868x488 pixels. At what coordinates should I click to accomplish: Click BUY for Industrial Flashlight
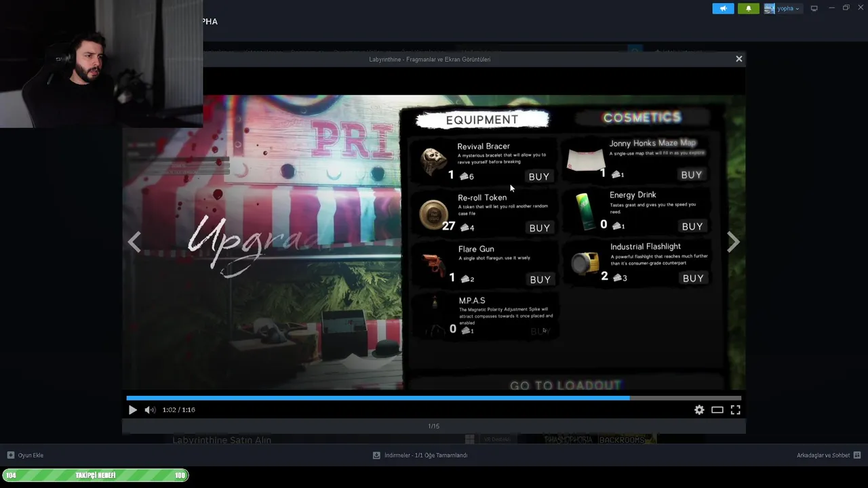click(693, 279)
